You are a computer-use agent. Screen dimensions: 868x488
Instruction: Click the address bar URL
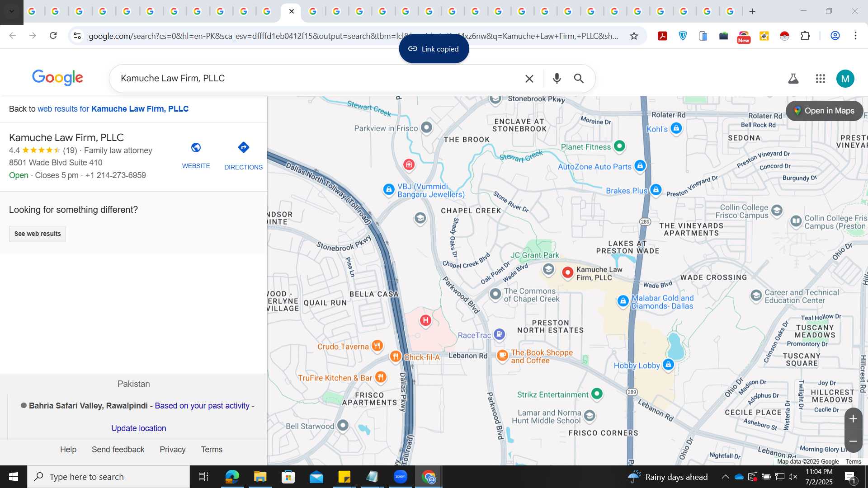[353, 36]
